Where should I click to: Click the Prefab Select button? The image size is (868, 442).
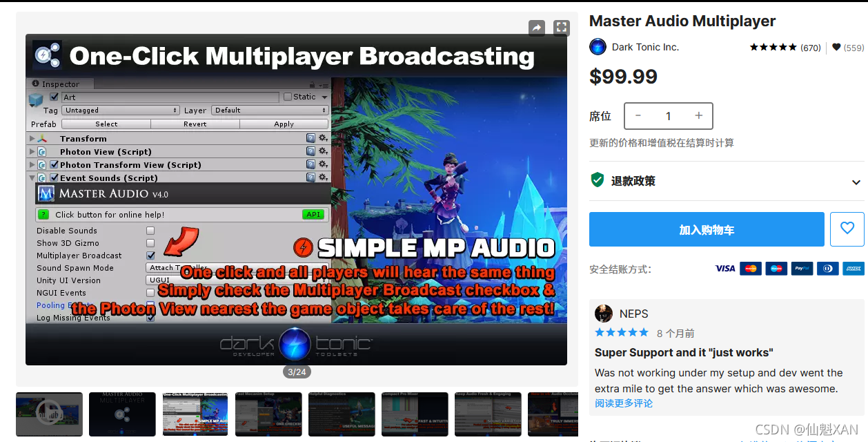(x=106, y=124)
